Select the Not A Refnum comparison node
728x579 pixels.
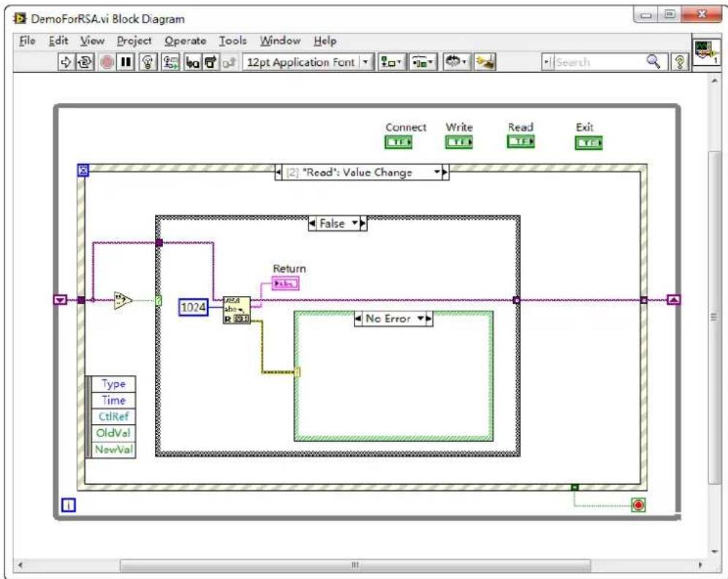coord(123,300)
